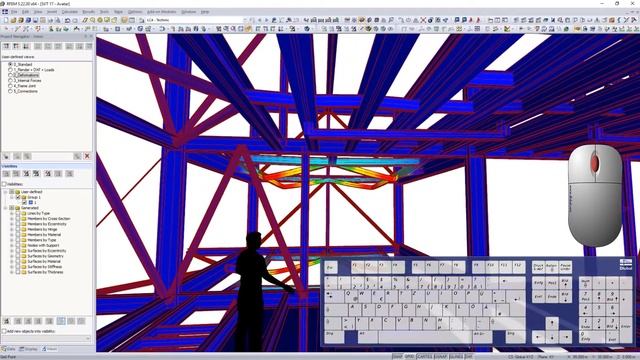Click the fourth Visibilities toolbar icon
The height and width of the screenshot is (360, 640).
pos(36,174)
